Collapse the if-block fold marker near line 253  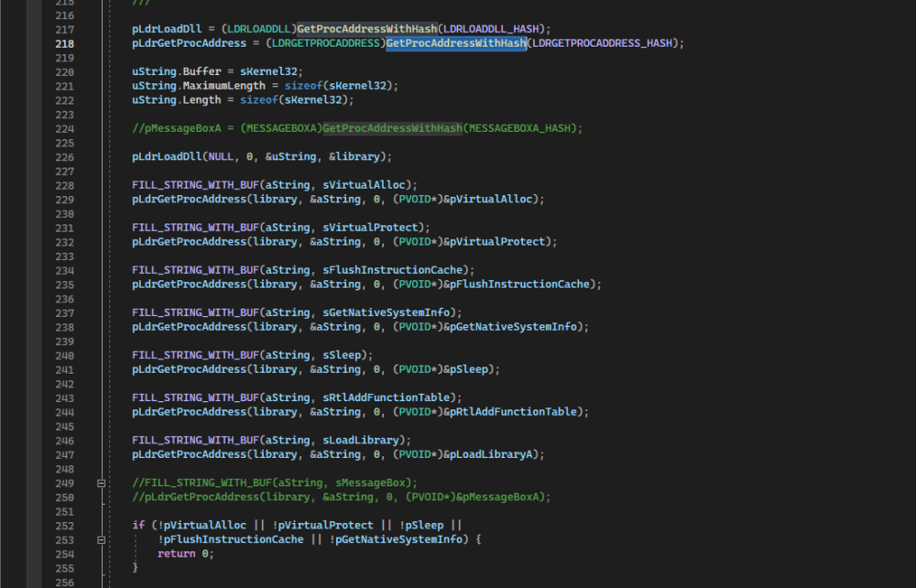102,539
